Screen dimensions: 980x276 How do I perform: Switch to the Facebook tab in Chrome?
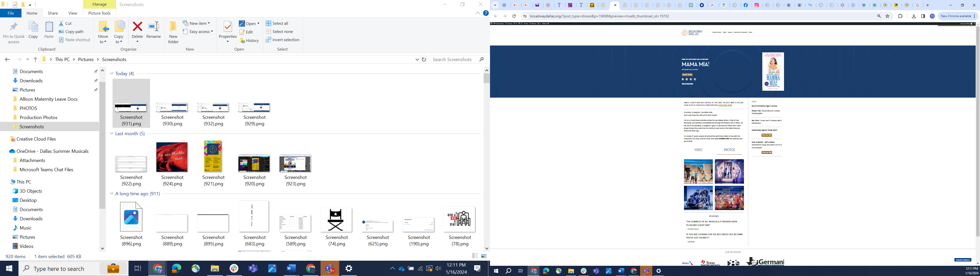click(x=746, y=5)
